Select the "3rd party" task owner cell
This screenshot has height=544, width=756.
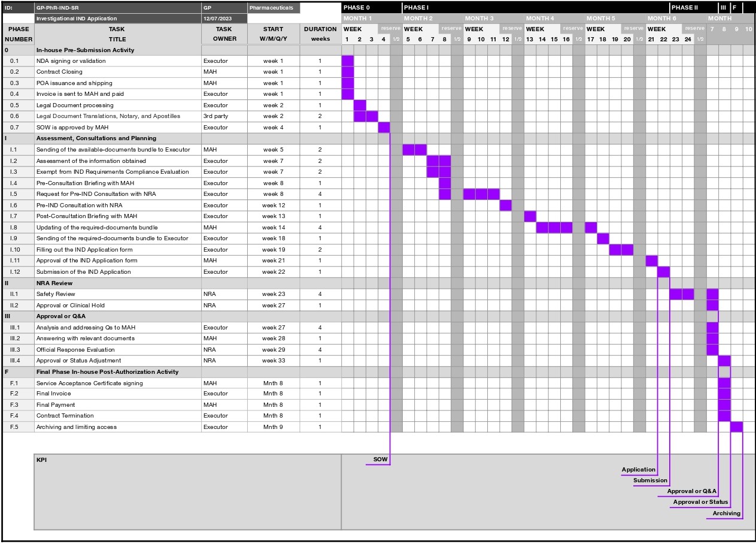point(215,116)
